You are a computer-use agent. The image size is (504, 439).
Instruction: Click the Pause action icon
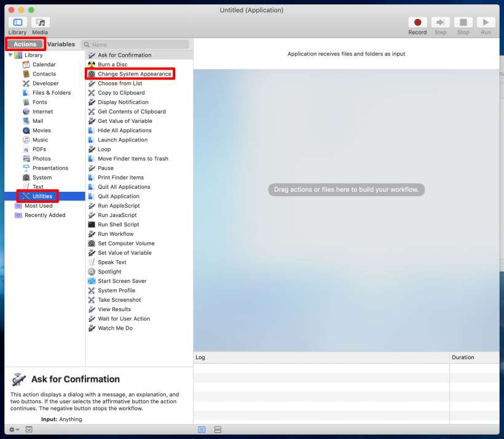point(92,168)
